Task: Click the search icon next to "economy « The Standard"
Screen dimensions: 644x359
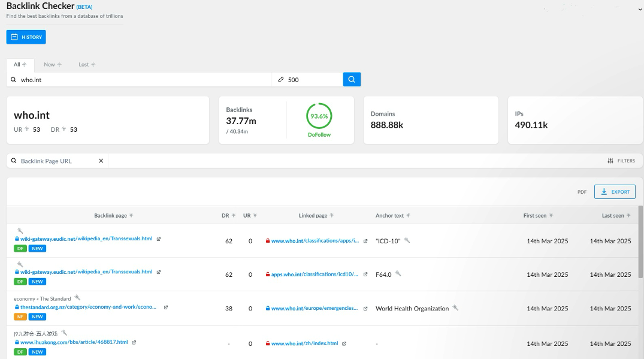Action: pos(77,298)
